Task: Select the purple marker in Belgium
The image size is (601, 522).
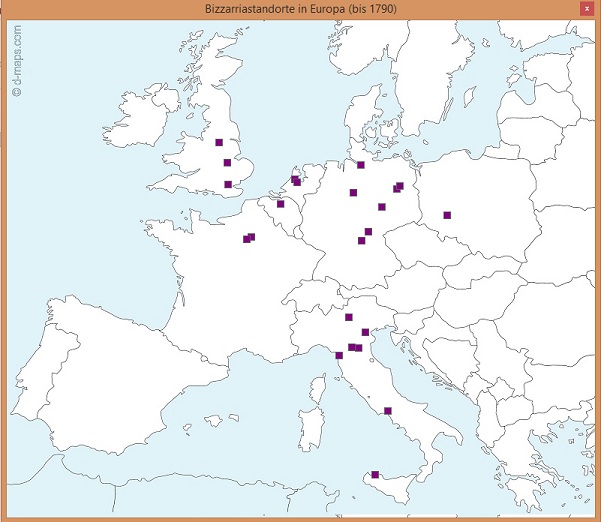Action: click(280, 204)
